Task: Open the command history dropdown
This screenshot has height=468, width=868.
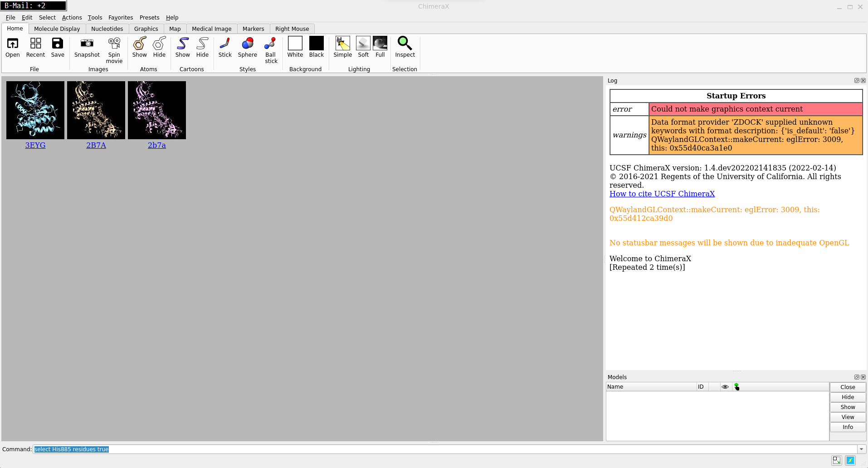Action: 860,449
